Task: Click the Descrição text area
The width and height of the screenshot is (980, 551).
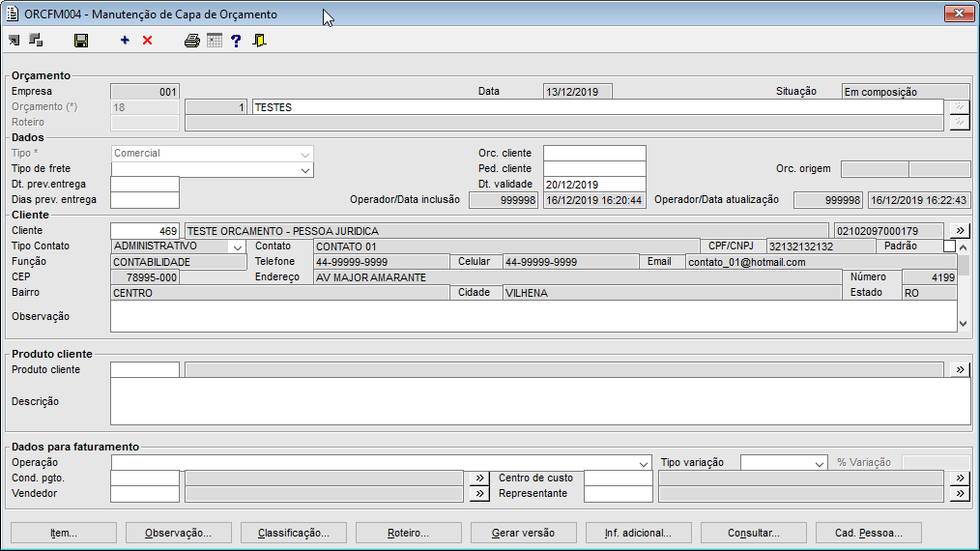Action: pos(541,401)
